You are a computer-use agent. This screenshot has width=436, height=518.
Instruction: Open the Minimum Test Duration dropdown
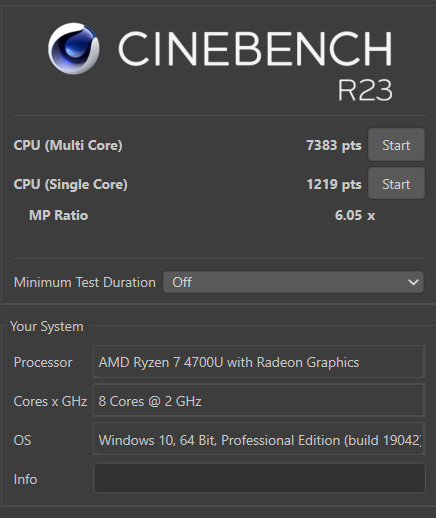tap(293, 282)
